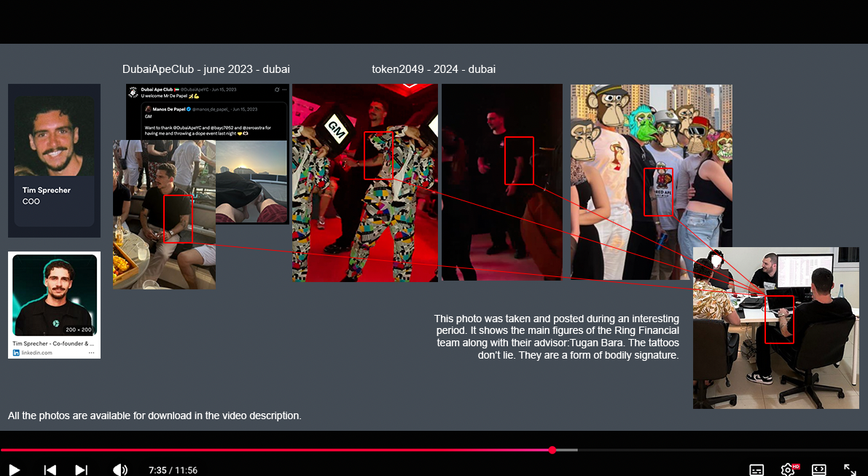The height and width of the screenshot is (476, 868).
Task: Click the rooftop gathering photo under the tweet
Action: coord(165,215)
